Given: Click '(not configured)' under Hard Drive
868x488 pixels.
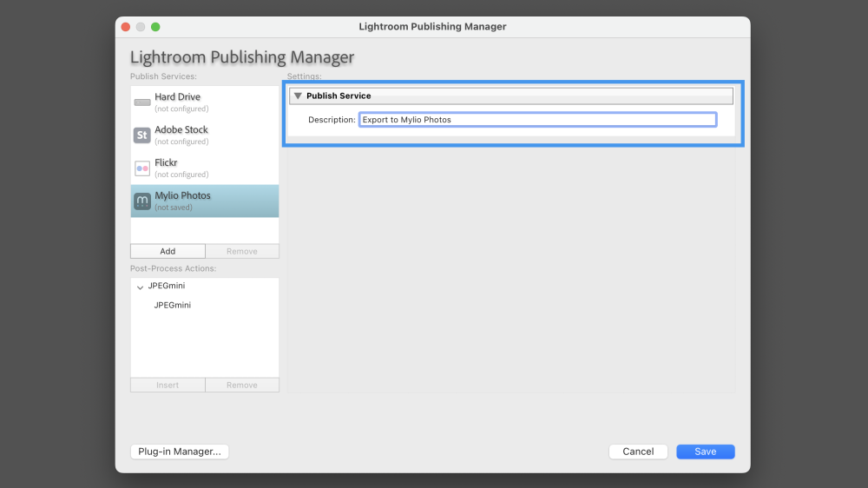Looking at the screenshot, I should (181, 109).
